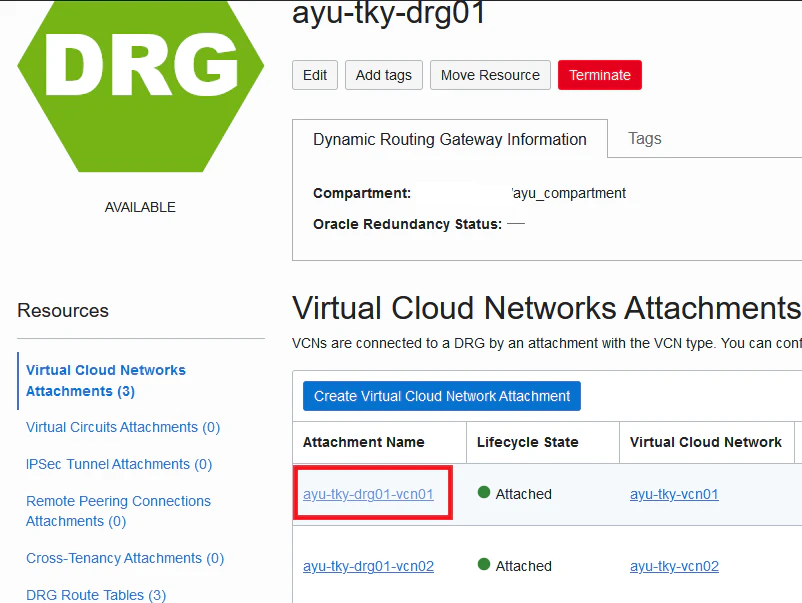Click the Add tags button
This screenshot has height=603, width=802.
coord(384,75)
